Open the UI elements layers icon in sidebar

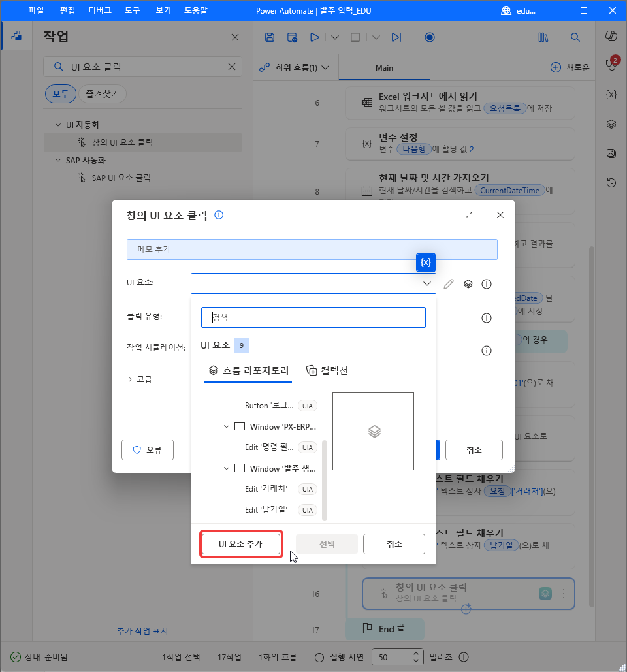pyautogui.click(x=611, y=124)
